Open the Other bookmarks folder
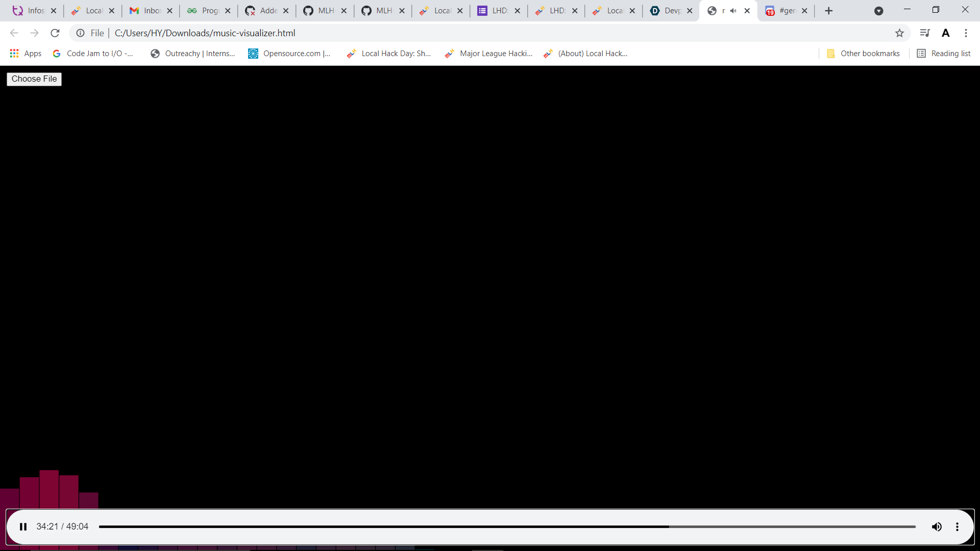The width and height of the screenshot is (980, 551). (x=864, y=53)
